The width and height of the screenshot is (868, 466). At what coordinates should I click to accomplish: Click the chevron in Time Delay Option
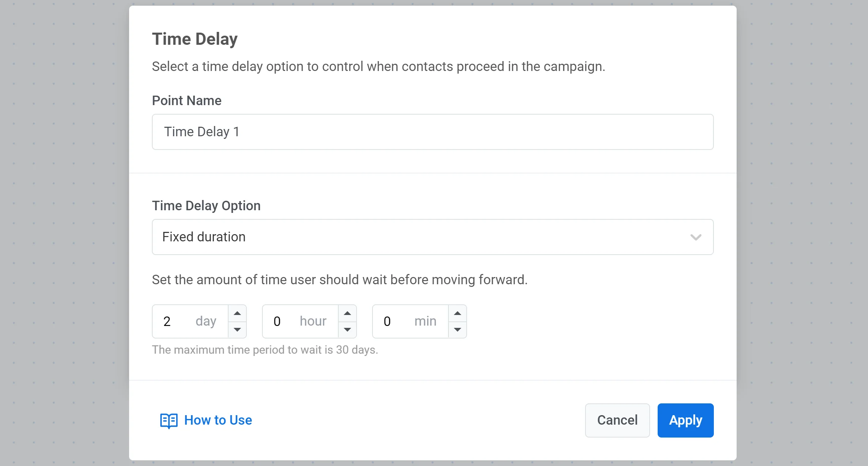[696, 237]
